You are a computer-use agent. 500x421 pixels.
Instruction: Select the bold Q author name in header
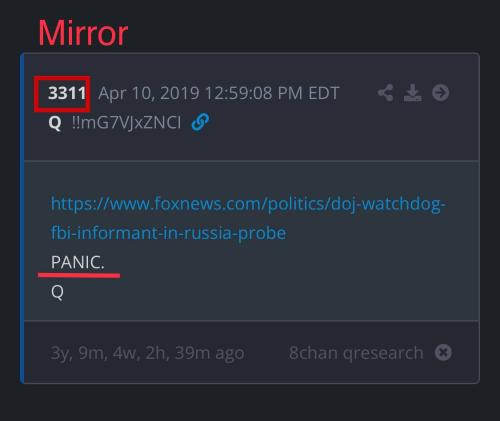click(55, 123)
